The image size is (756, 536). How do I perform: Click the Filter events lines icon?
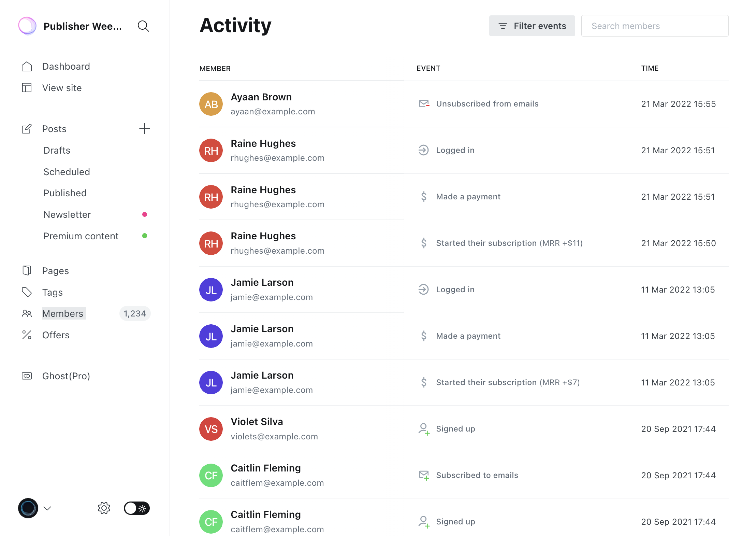(503, 26)
